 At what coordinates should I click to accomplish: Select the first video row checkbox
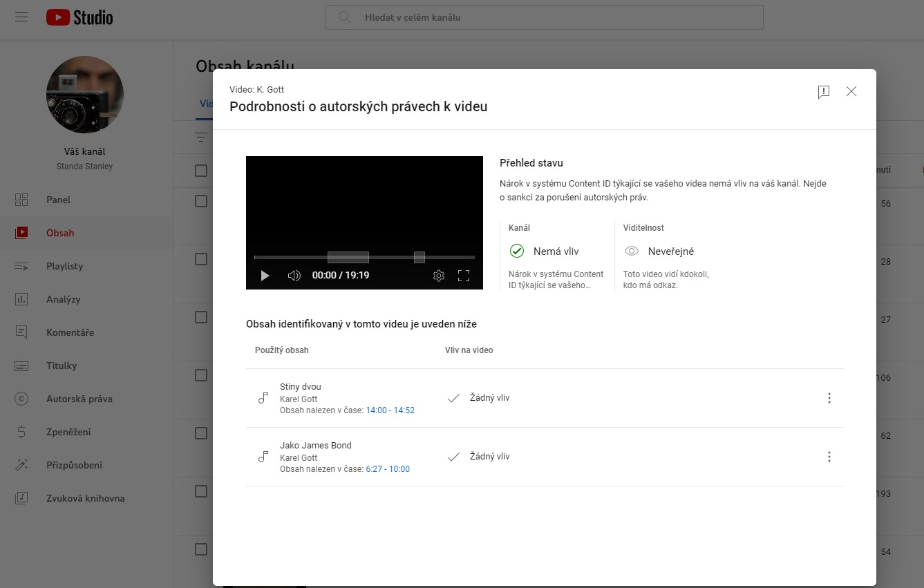coord(201,201)
